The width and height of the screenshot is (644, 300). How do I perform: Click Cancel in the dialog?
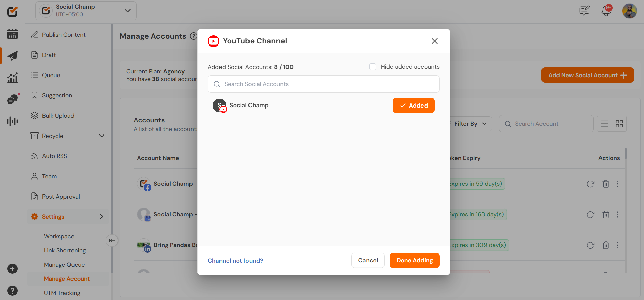pyautogui.click(x=368, y=260)
